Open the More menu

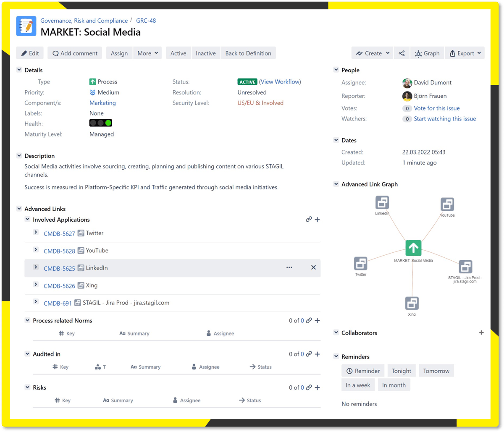click(x=147, y=53)
